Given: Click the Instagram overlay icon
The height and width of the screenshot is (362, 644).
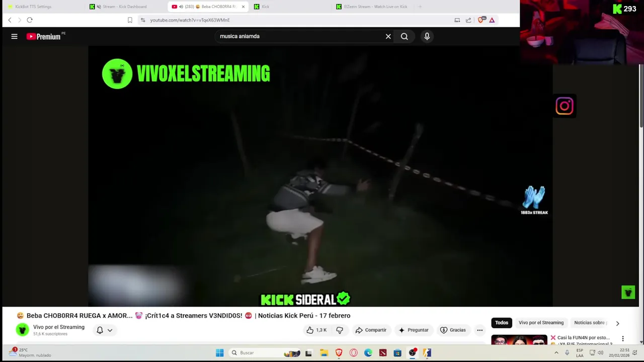Looking at the screenshot, I should point(565,106).
